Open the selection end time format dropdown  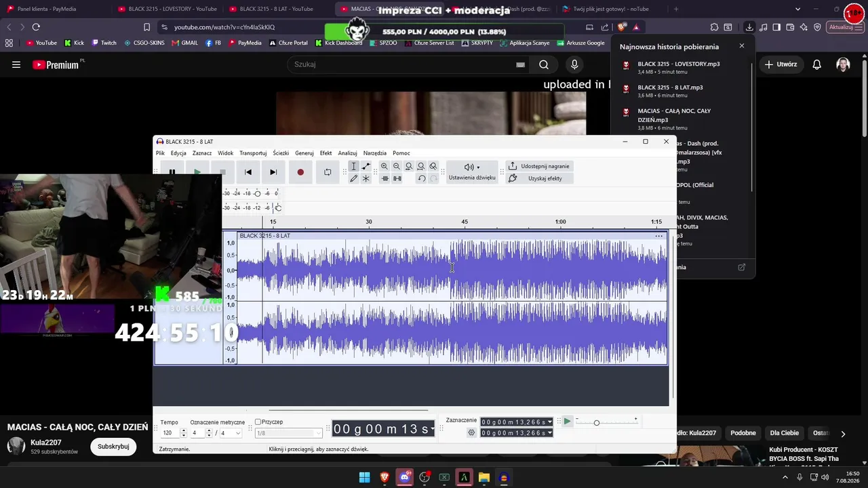click(x=549, y=433)
